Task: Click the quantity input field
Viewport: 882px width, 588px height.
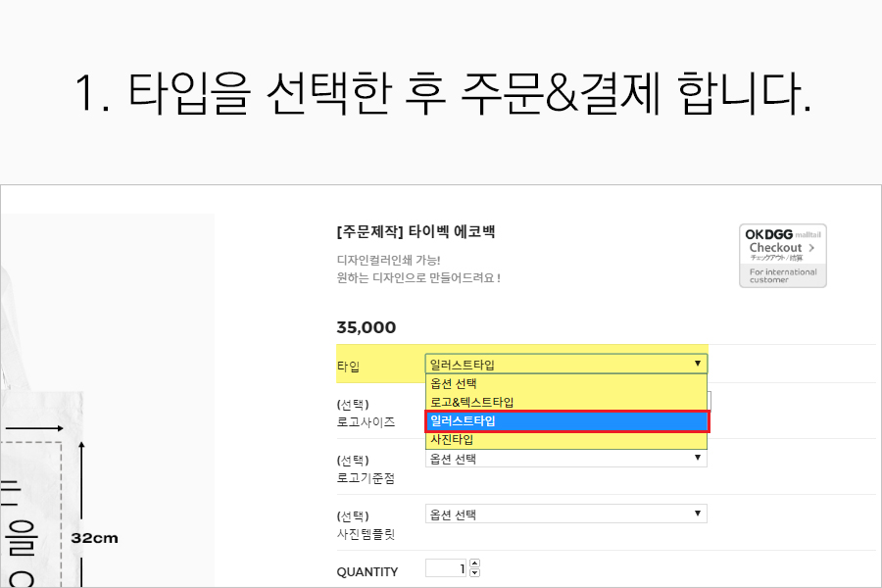Action: point(446,569)
